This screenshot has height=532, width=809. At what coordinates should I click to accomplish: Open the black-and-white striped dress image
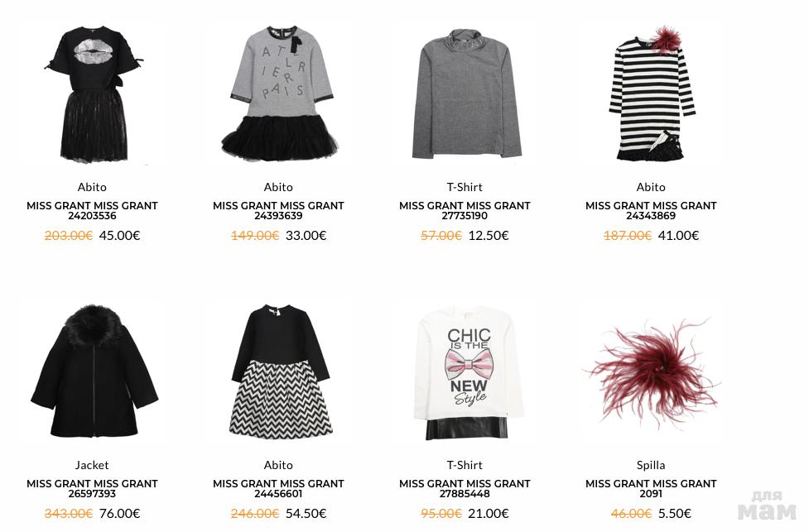[651, 93]
